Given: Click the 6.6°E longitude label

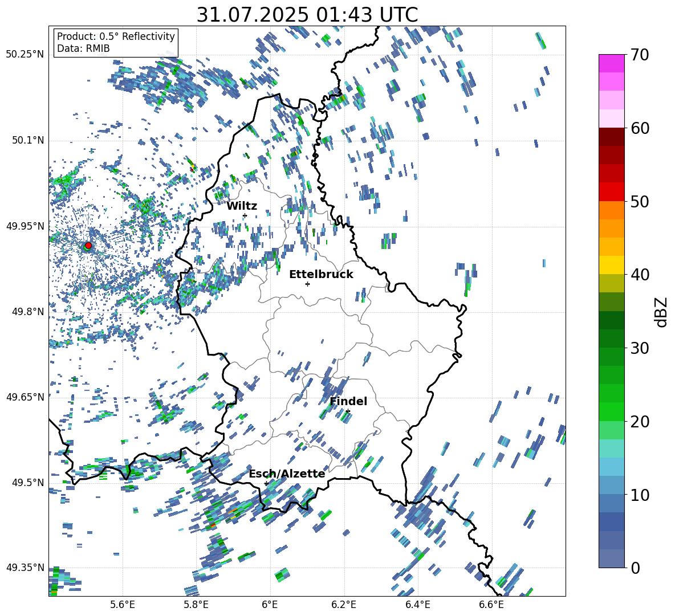Looking at the screenshot, I should pos(491,605).
